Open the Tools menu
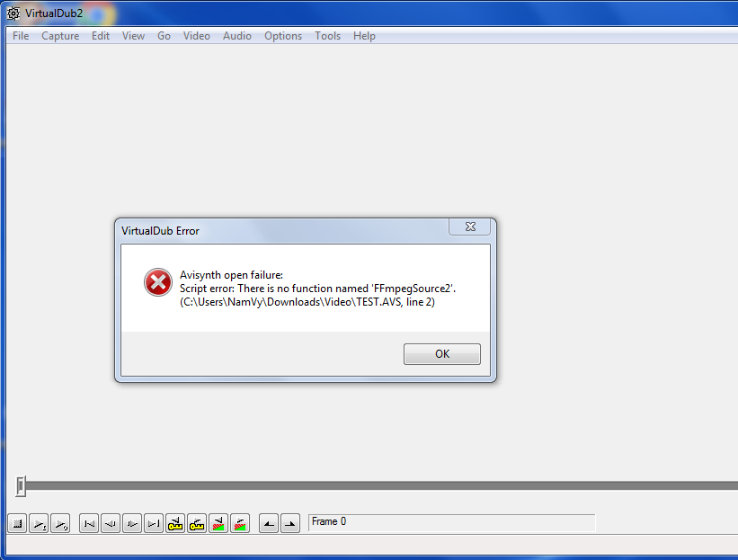This screenshot has height=560, width=738. click(327, 36)
